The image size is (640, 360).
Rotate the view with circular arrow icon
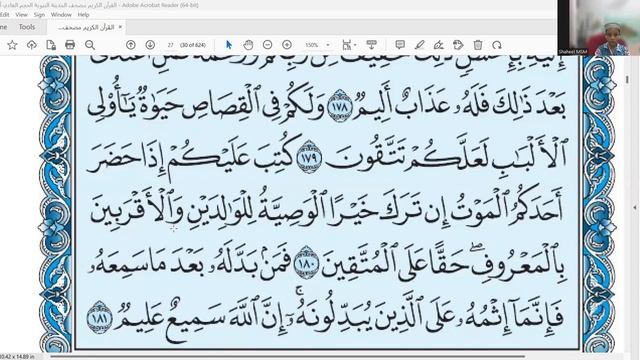click(497, 45)
